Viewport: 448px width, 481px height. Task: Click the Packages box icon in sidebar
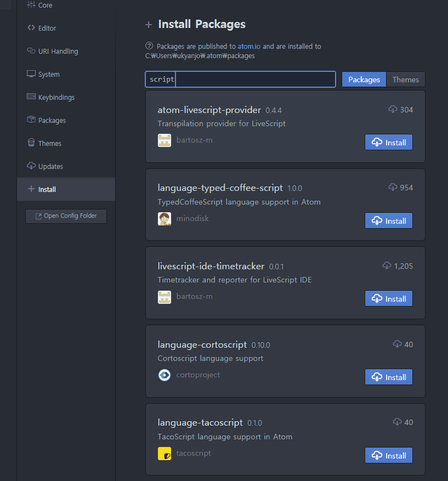[x=31, y=120]
